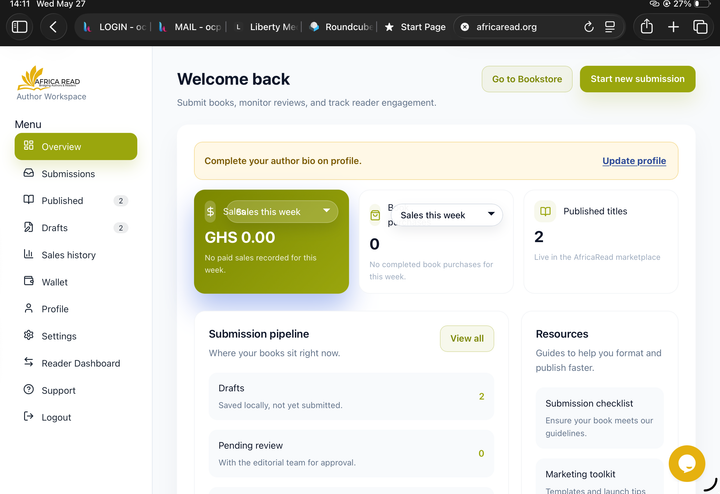720x494 pixels.
Task: Click the Published titles book icon
Action: [x=545, y=211]
